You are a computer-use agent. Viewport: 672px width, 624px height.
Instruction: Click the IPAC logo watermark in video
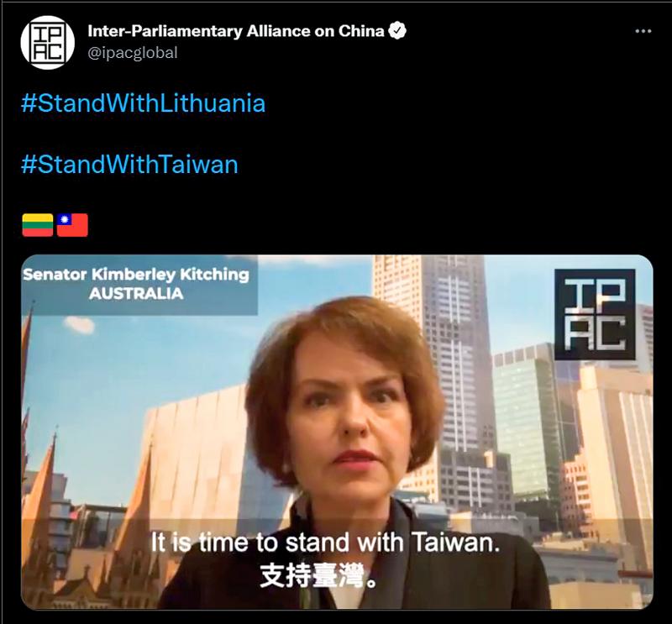click(x=595, y=315)
